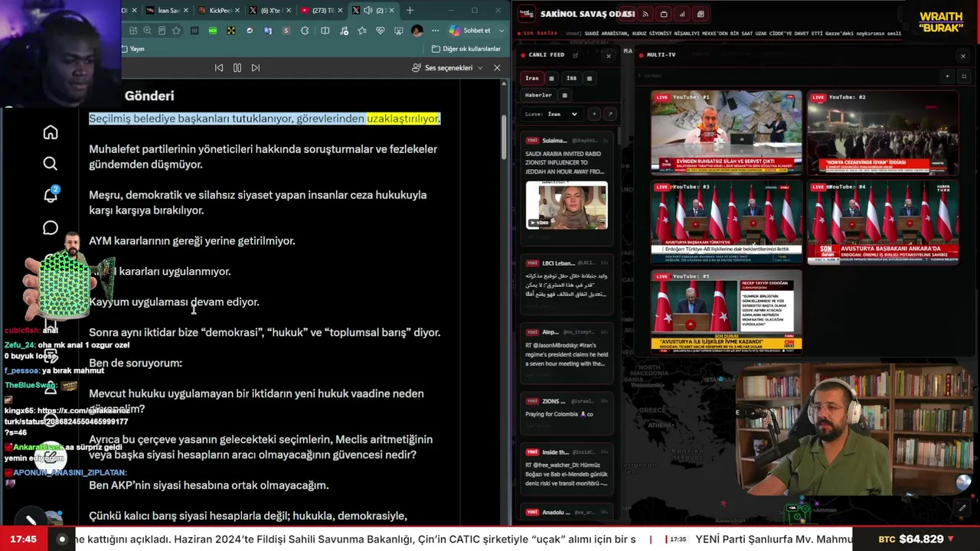Skip to next paragraph in read aloud
Image resolution: width=980 pixels, height=551 pixels.
point(256,67)
